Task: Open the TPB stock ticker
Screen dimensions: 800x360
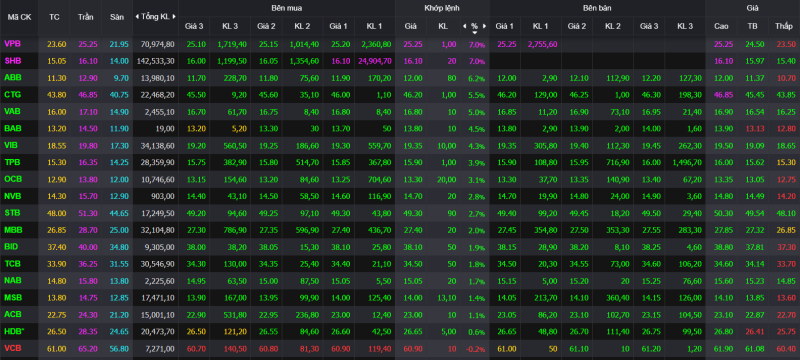Action: point(12,162)
